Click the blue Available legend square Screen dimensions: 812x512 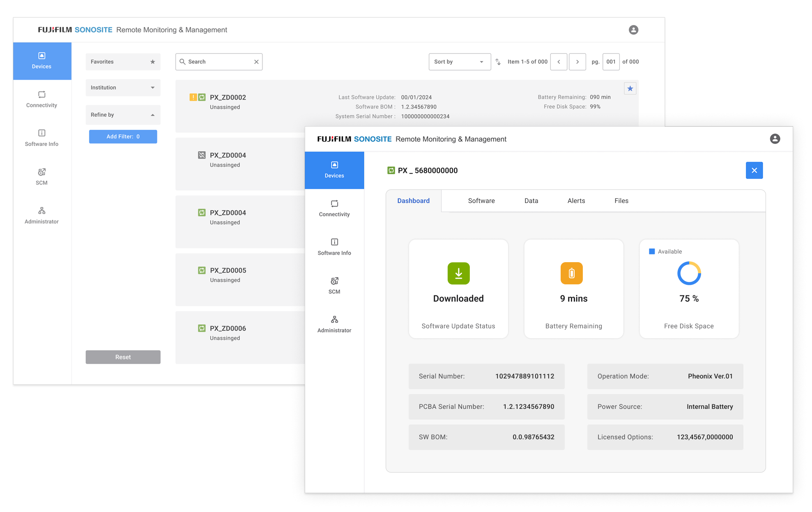pos(652,251)
